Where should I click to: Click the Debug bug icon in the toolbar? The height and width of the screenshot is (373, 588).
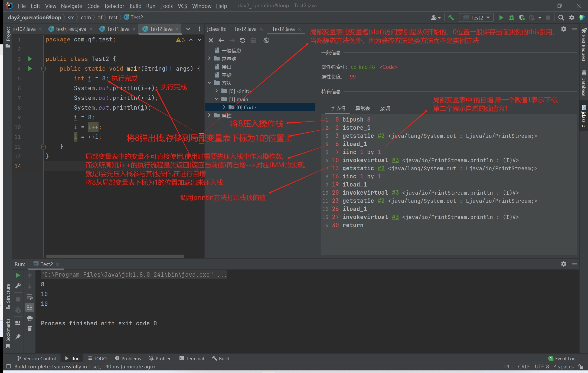coord(511,18)
